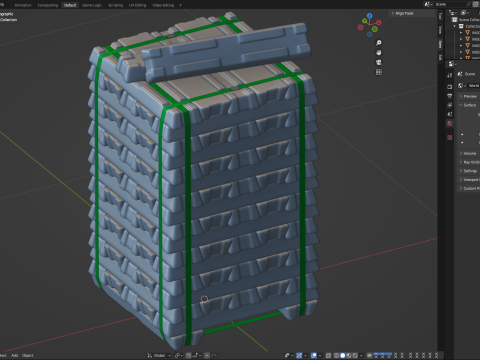Open the Global transform orientation dropdown
This screenshot has height=360, width=480.
click(159, 355)
